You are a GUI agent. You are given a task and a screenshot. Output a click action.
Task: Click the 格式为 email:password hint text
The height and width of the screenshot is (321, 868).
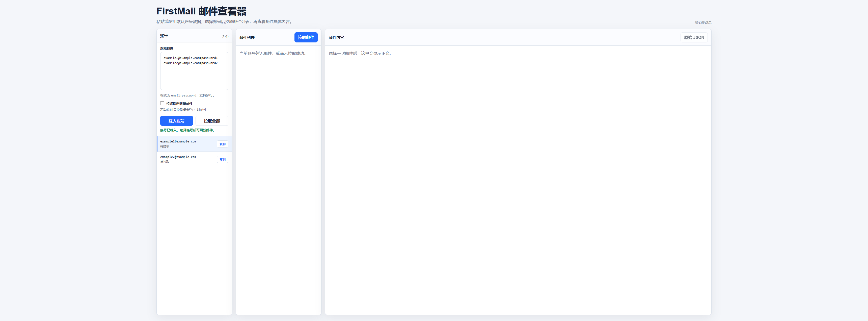pos(187,95)
